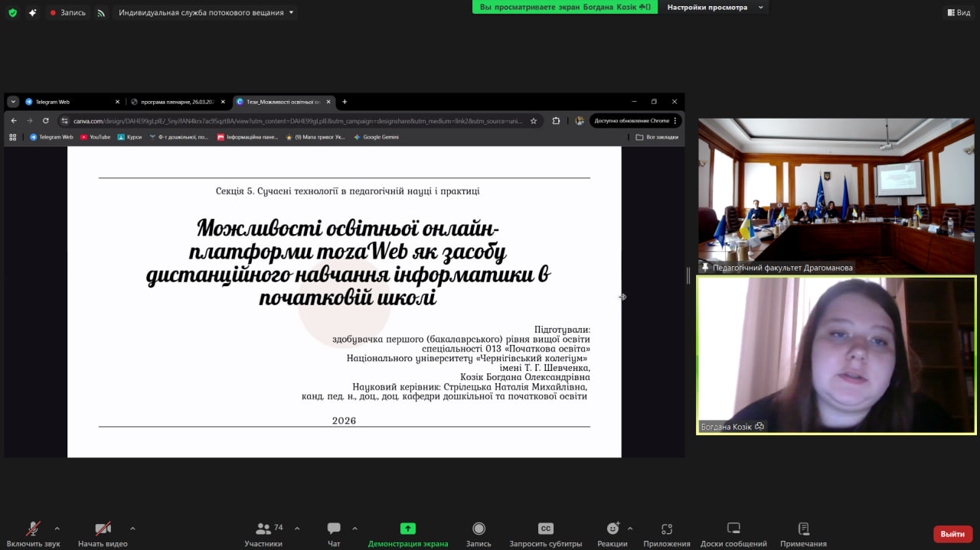The image size is (980, 550).
Task: Click the Запись record icon
Action: [x=479, y=529]
